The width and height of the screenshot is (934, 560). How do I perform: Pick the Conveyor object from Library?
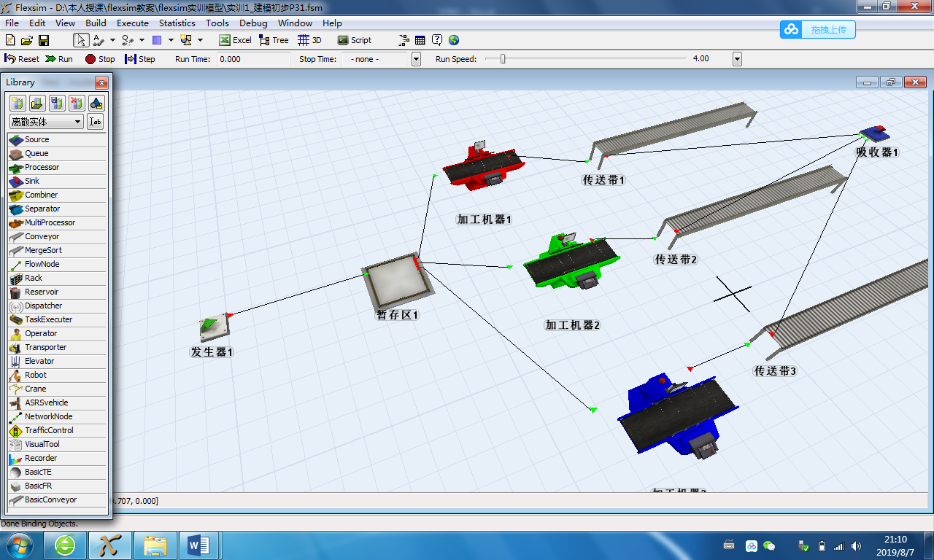[x=41, y=236]
